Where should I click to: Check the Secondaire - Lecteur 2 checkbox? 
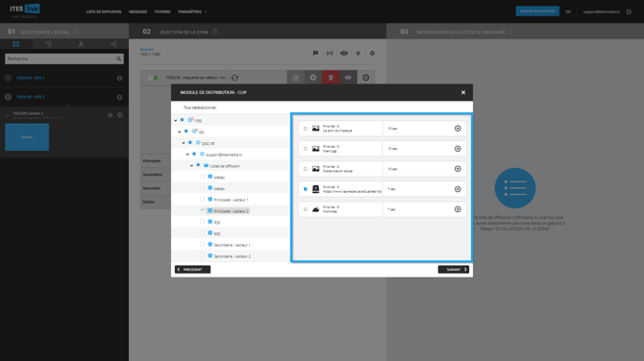click(202, 255)
